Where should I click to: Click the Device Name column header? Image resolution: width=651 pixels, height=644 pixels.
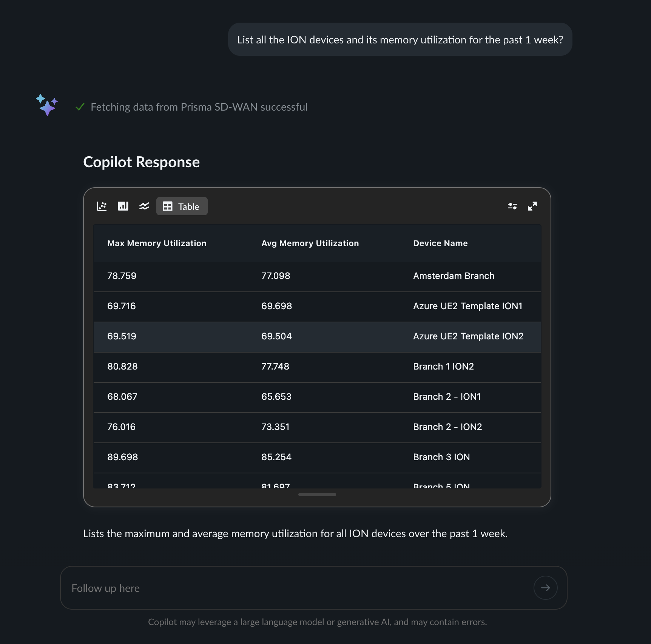tap(440, 243)
